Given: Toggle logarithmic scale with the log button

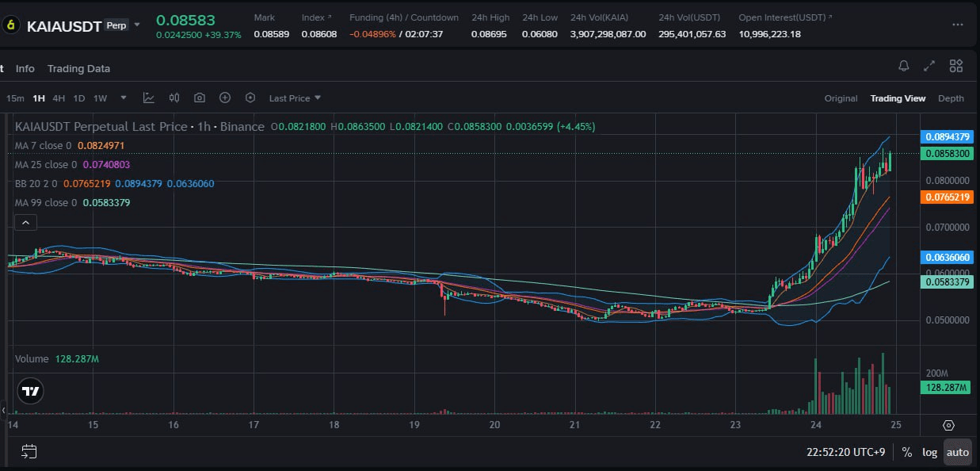Looking at the screenshot, I should point(929,452).
